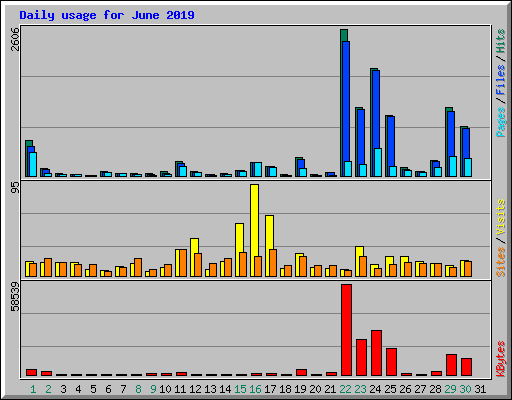The height and width of the screenshot is (400, 512).
Task: Click the yellow visits bar for day 23
Action: click(x=359, y=252)
